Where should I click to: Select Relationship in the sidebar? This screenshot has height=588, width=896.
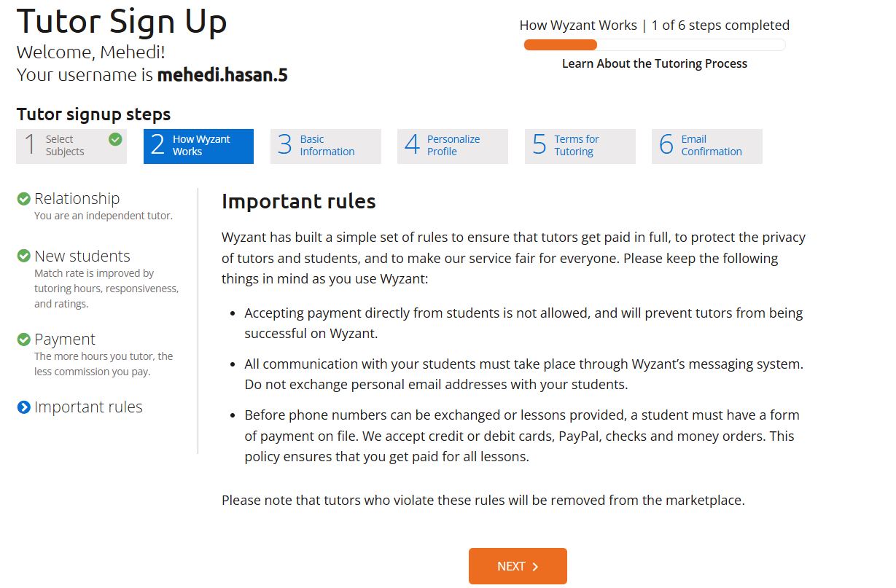77,197
